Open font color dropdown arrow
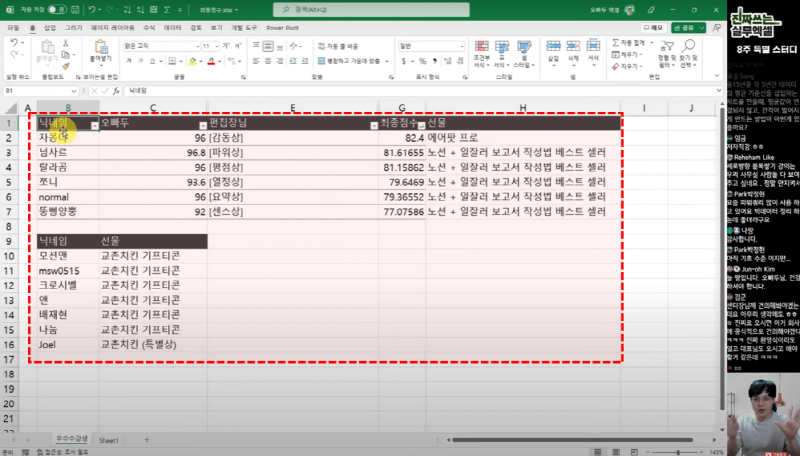Screen dimensions: 800x456 pos(219,61)
